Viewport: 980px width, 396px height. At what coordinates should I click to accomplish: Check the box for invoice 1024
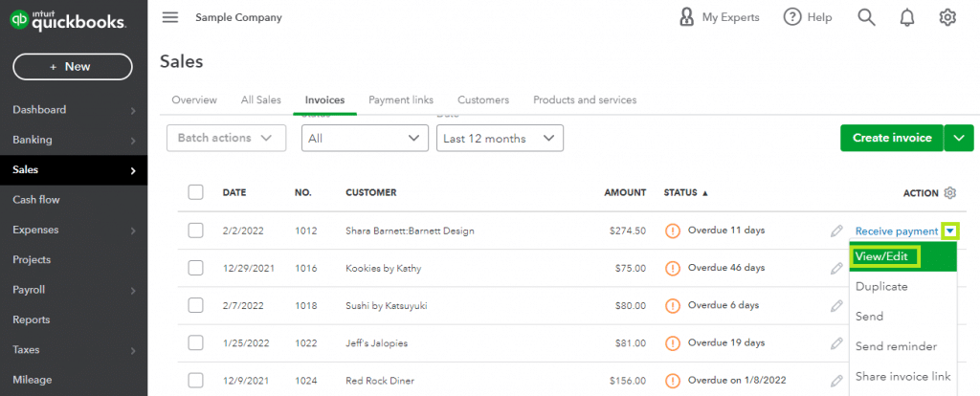[195, 380]
